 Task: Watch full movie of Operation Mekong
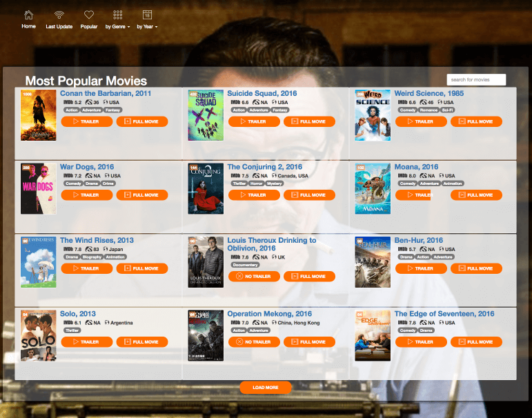tap(309, 342)
